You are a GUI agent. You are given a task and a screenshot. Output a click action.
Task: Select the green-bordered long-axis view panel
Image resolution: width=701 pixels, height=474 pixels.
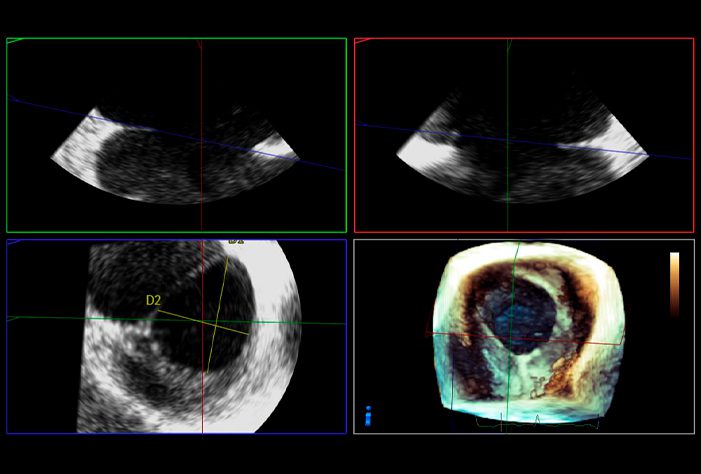pos(177,135)
